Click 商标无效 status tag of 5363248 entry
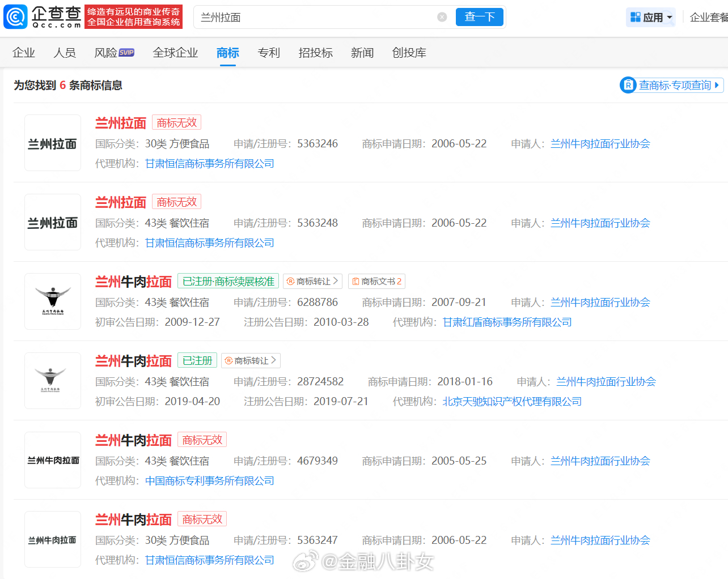 tap(177, 202)
